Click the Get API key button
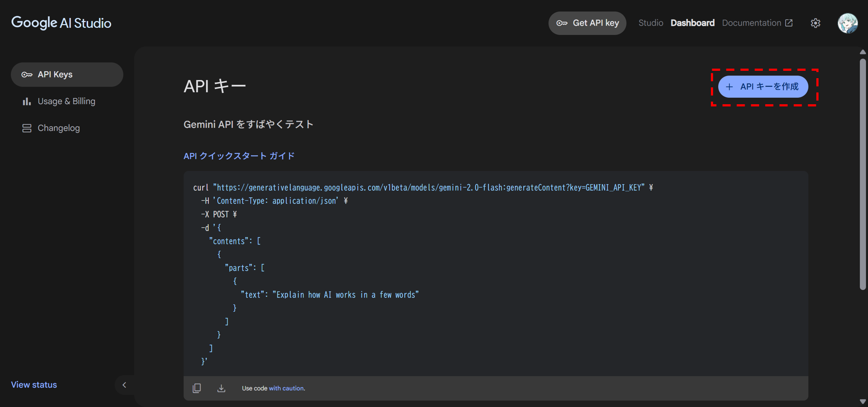 pyautogui.click(x=587, y=23)
